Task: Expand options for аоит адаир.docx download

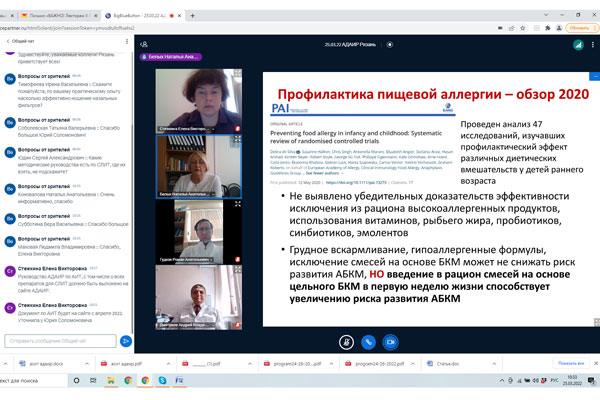Action: (87, 364)
